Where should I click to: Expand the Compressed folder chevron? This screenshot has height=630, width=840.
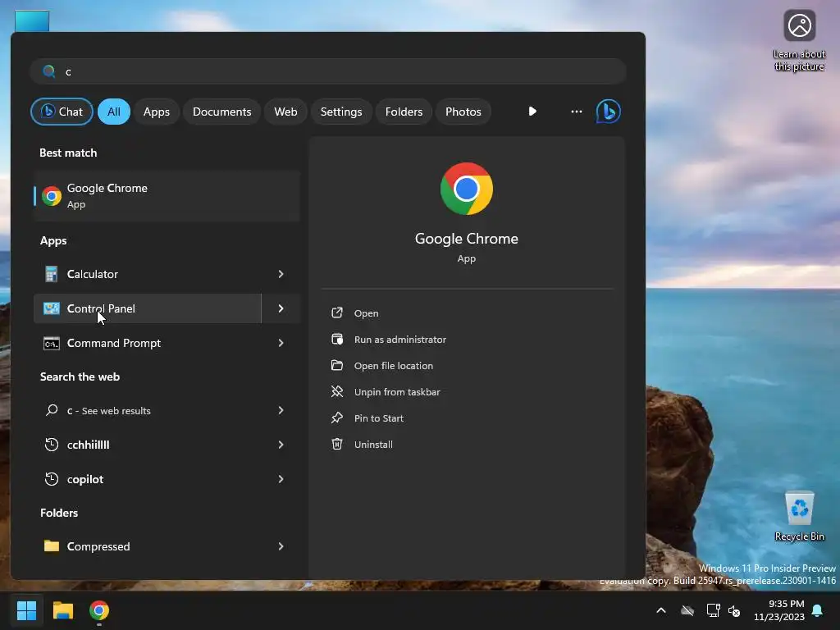(x=281, y=546)
